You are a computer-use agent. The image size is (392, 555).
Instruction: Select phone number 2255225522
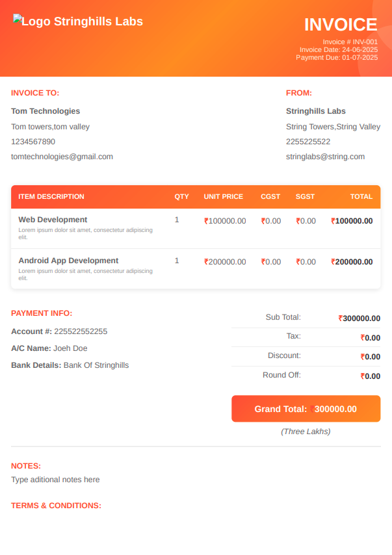[308, 142]
